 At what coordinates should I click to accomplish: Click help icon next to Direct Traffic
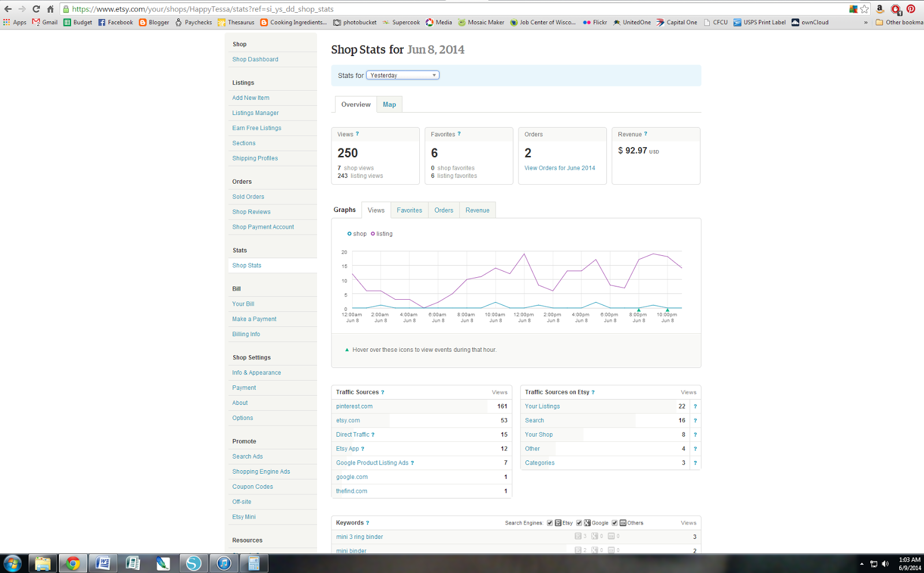373,435
